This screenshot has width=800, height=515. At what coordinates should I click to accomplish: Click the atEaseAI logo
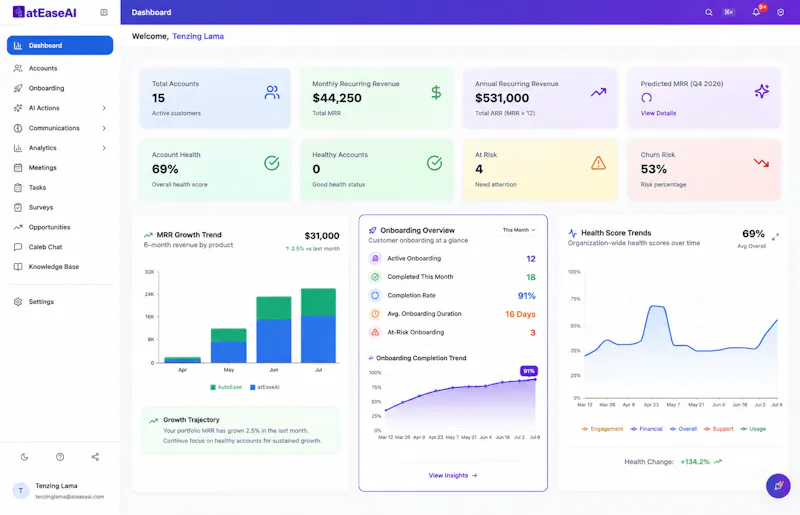tap(45, 12)
